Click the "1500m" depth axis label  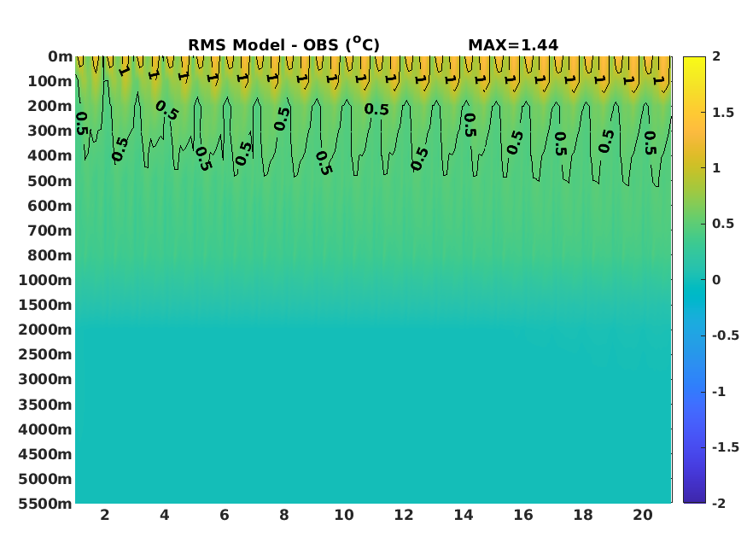pyautogui.click(x=45, y=306)
